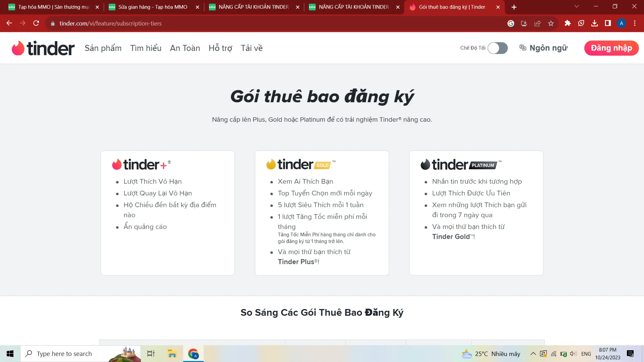Go to the An Toàn page
The height and width of the screenshot is (362, 644).
pyautogui.click(x=185, y=48)
